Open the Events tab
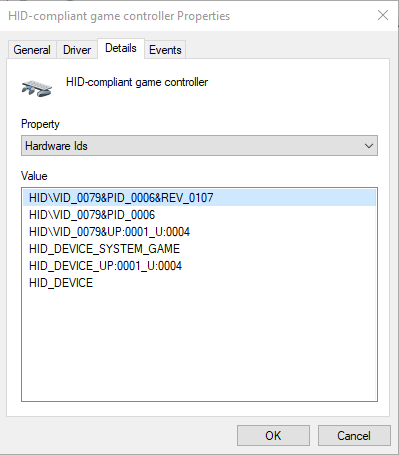The height and width of the screenshot is (455, 399). (x=165, y=50)
